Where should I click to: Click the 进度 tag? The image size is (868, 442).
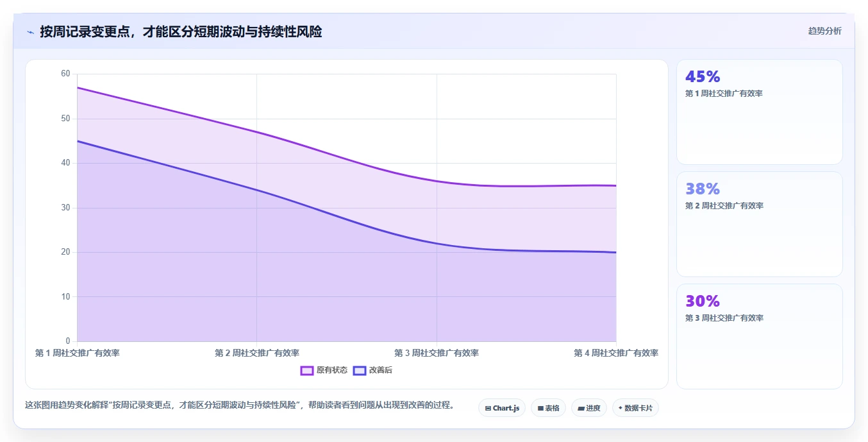tap(588, 408)
